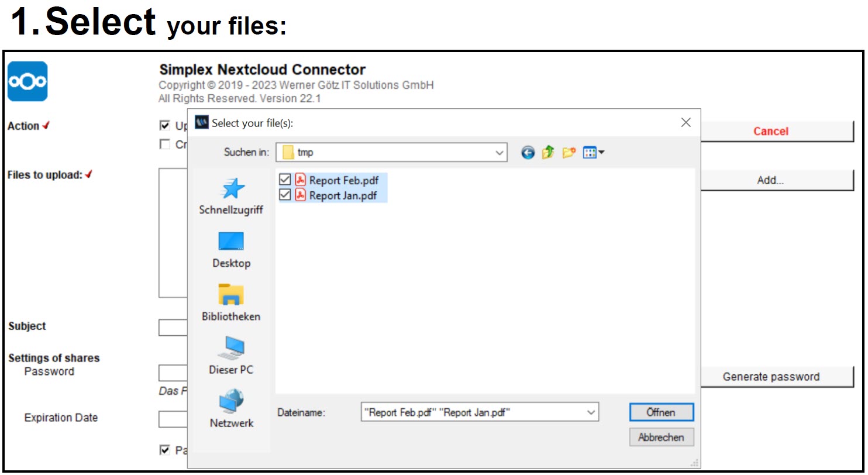Uncheck the Report Feb.pdf checkbox
Screen dimensions: 868x475
coord(285,180)
